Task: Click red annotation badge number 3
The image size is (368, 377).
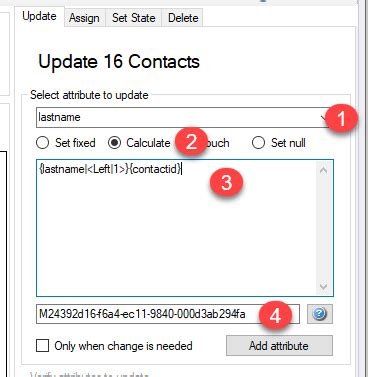Action: click(226, 183)
